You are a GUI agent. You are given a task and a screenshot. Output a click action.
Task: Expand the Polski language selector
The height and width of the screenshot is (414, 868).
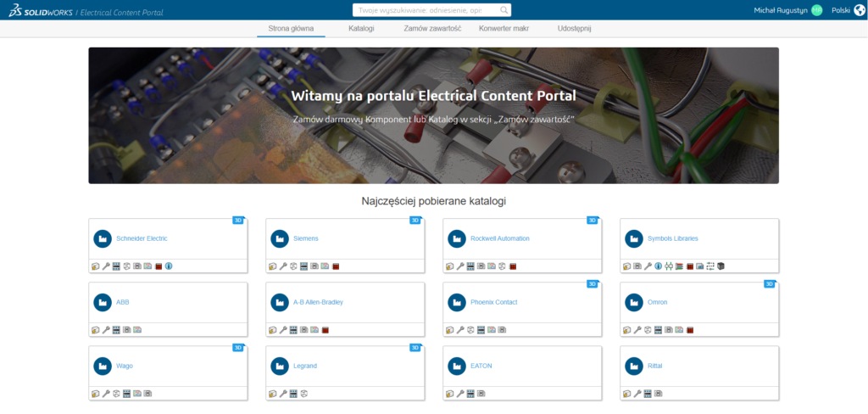(840, 10)
